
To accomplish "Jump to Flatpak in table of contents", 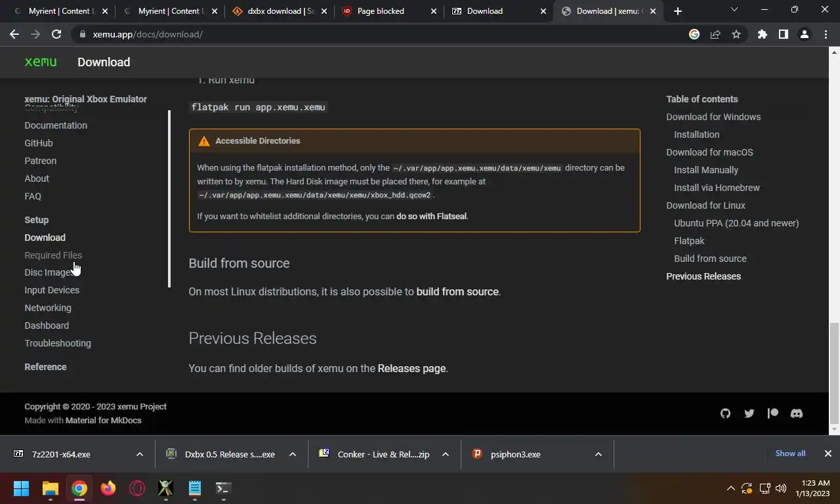I will coord(689,241).
